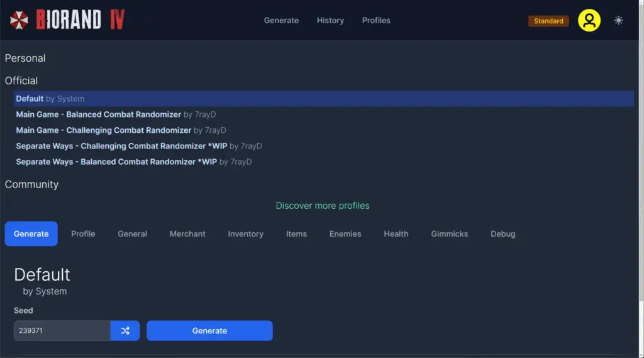The image size is (644, 358).
Task: Switch to the Items tab
Action: coord(296,233)
